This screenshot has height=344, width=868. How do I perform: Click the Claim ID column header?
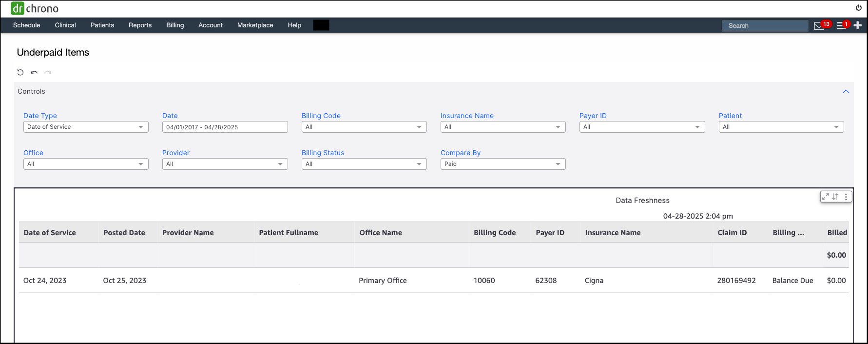click(732, 233)
